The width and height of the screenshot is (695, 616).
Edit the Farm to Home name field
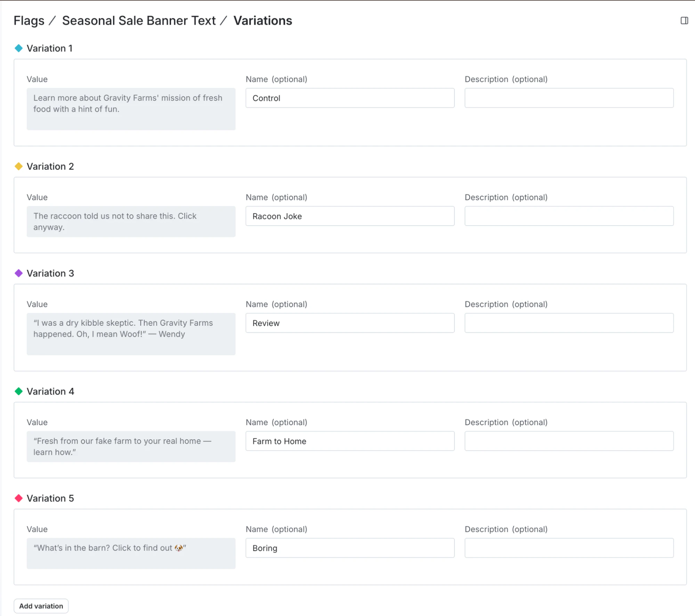click(349, 441)
